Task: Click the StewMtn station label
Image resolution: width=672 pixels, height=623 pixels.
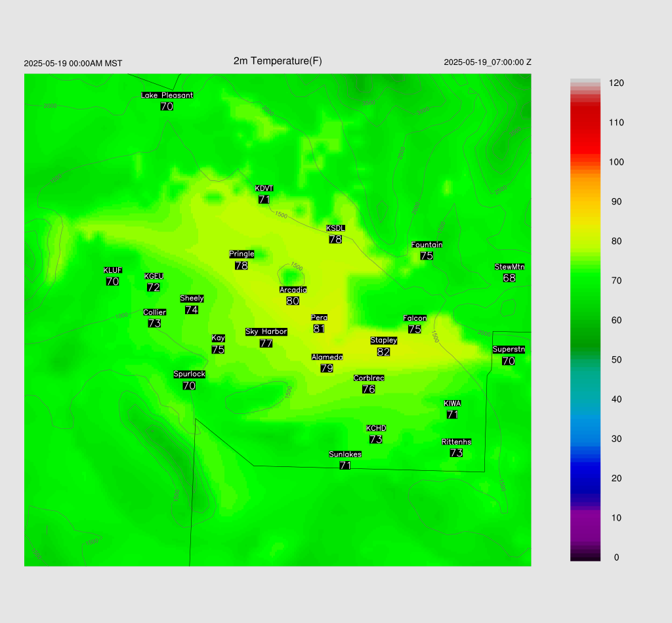Action: [x=509, y=267]
